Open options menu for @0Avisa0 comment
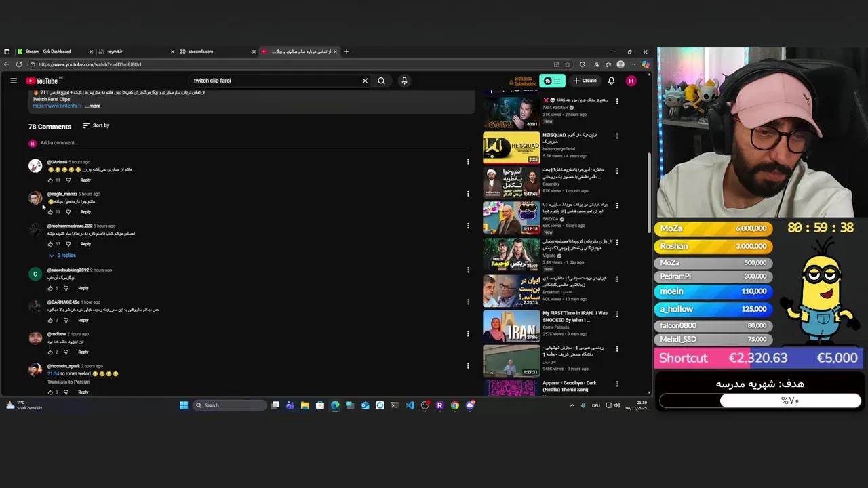868x488 pixels. [x=468, y=162]
